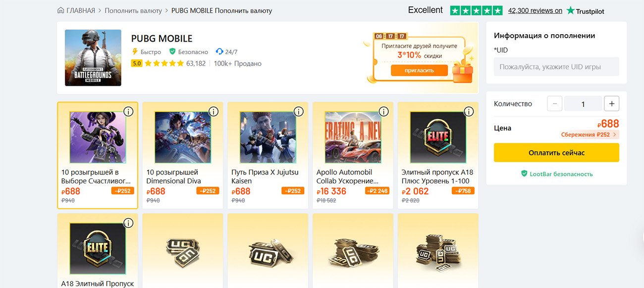This screenshot has height=288, width=644.
Task: Open the 42,300 reviews Trustpilot link
Action: (535, 10)
